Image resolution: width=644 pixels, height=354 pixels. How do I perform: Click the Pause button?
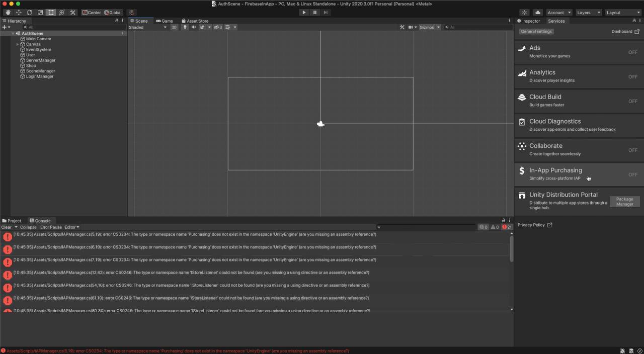315,12
